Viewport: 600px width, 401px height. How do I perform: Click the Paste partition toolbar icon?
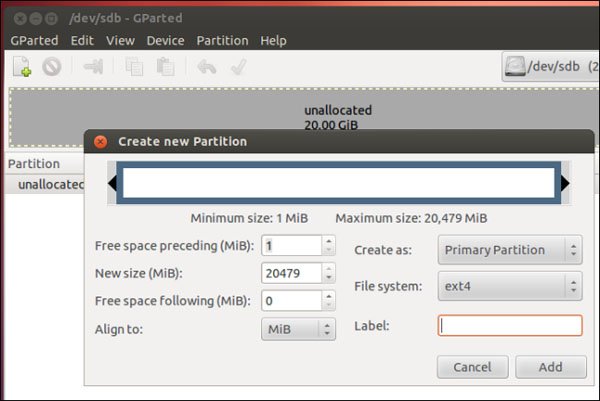166,67
